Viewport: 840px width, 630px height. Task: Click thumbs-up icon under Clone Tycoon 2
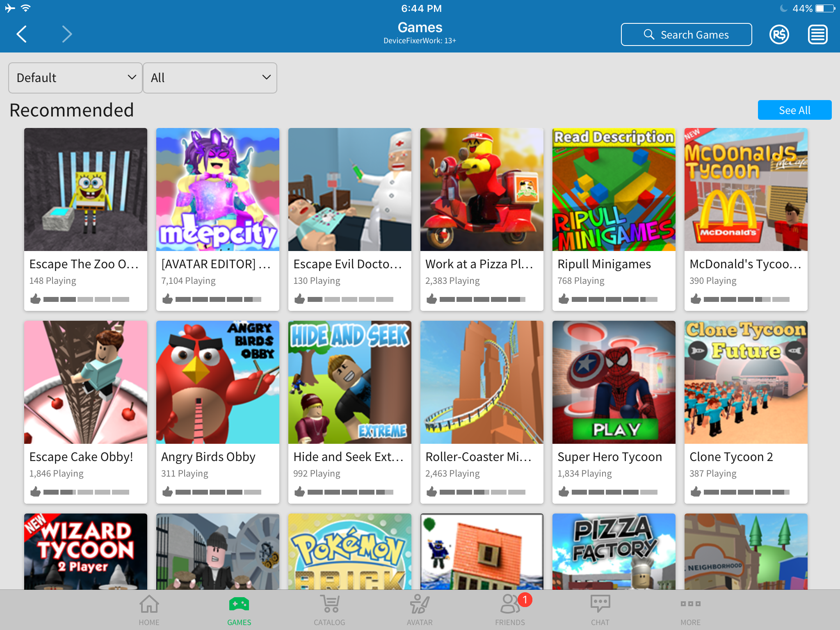[x=696, y=491]
